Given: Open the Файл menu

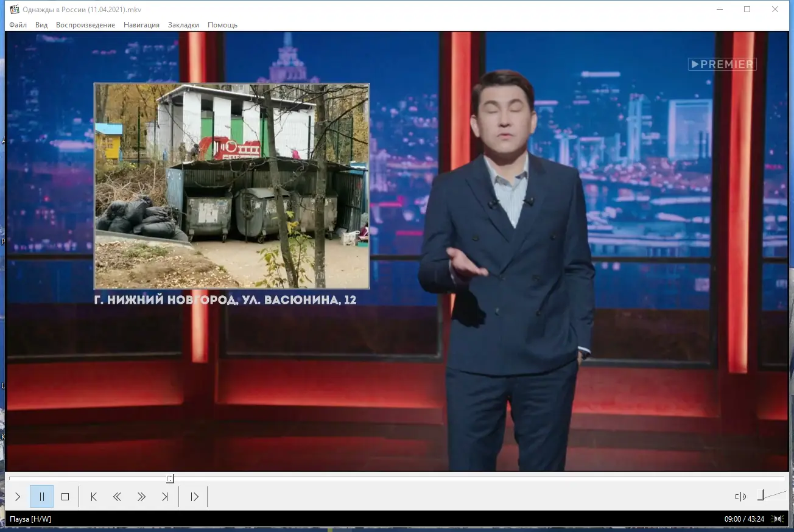Looking at the screenshot, I should point(18,25).
